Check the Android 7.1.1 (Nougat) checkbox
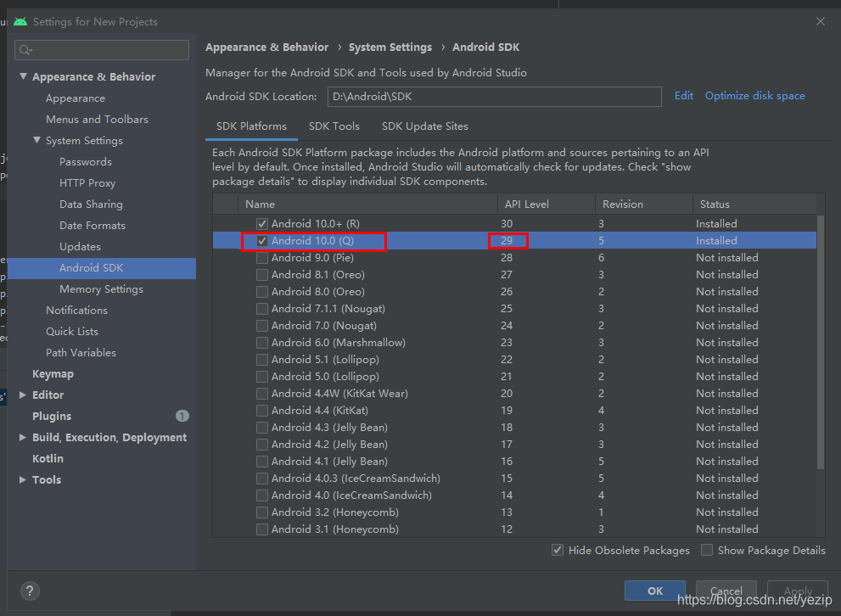841x616 pixels. pos(261,309)
